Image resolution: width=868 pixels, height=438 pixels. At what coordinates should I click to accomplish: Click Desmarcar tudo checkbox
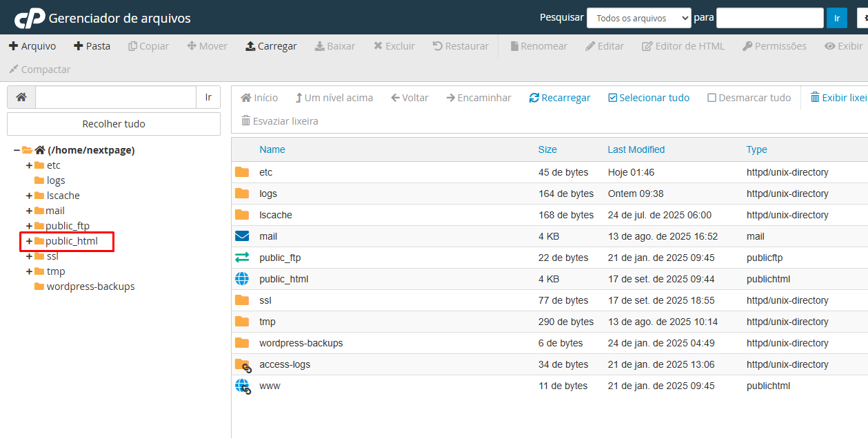tap(749, 98)
